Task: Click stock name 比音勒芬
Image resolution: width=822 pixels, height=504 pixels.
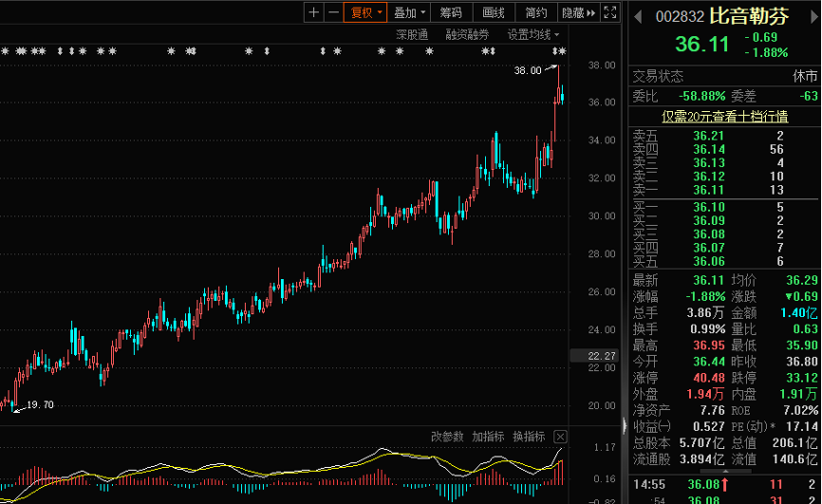Action: [x=749, y=16]
